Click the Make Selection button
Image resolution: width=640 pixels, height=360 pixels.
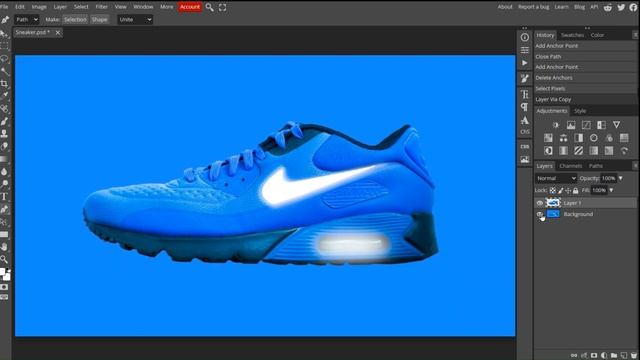click(75, 20)
